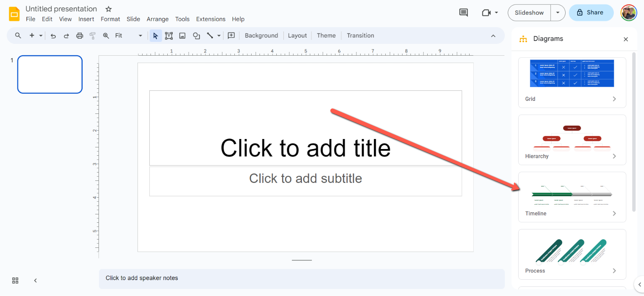The width and height of the screenshot is (644, 296).
Task: Choose the Hierarchy diagram thumbnail
Action: click(572, 138)
